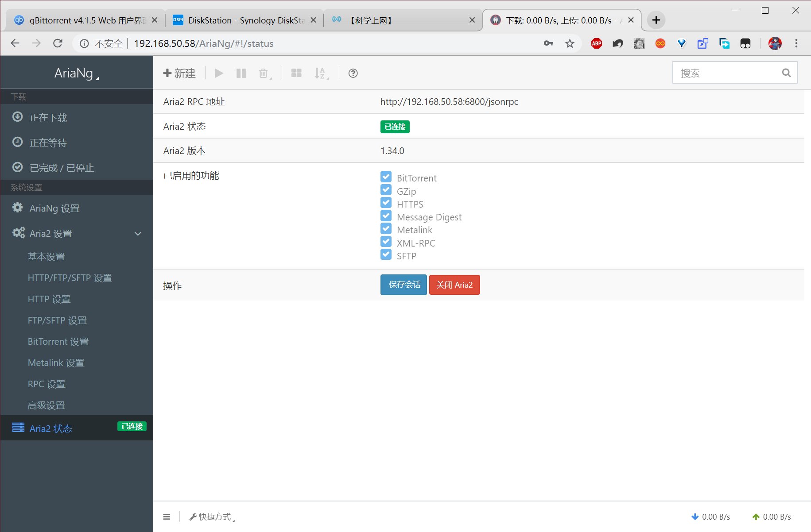Click the address bar URL
This screenshot has height=532, width=811.
tap(204, 43)
